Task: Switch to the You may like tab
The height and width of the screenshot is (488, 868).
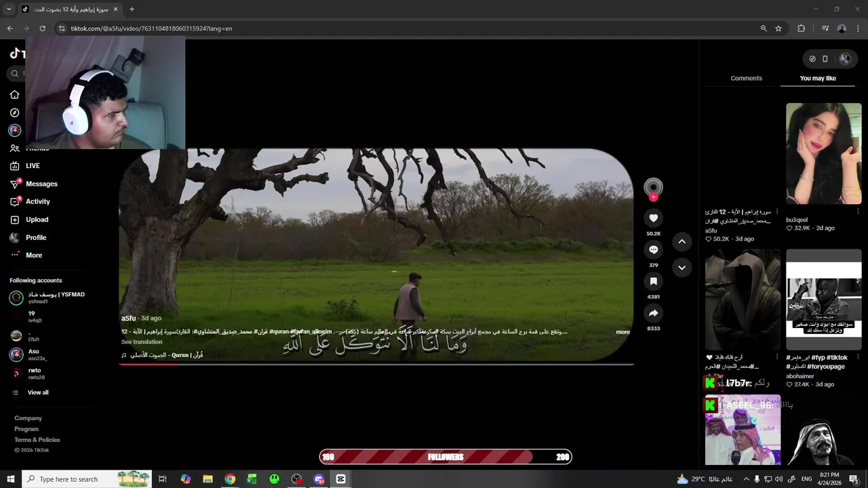Action: tap(818, 79)
